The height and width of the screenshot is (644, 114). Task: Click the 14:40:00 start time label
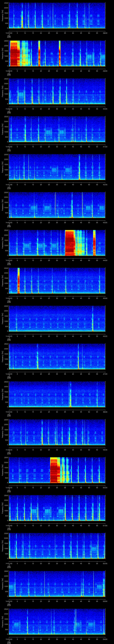(9, 147)
